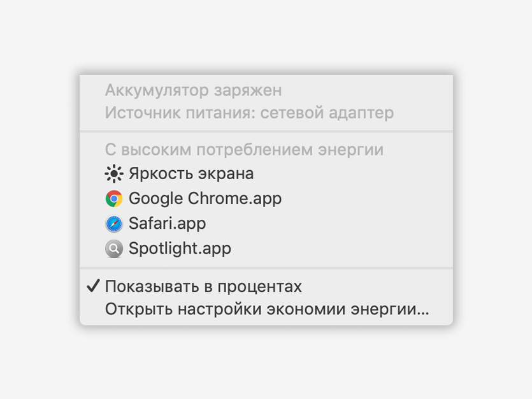The height and width of the screenshot is (399, 532).
Task: Click the checkmark beside Показывать в процентах
Action: coord(92,287)
